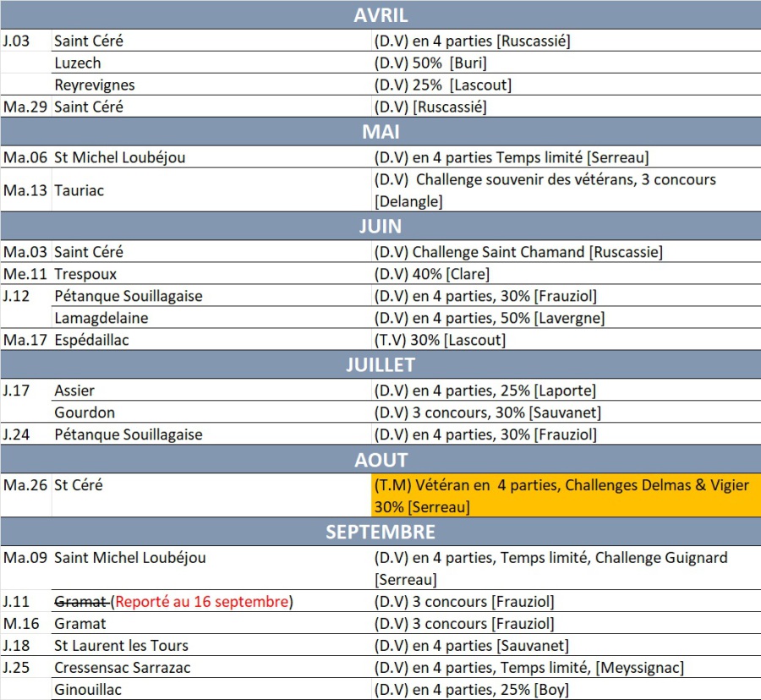
Task: Click the JUIN month header bar
Action: (380, 227)
